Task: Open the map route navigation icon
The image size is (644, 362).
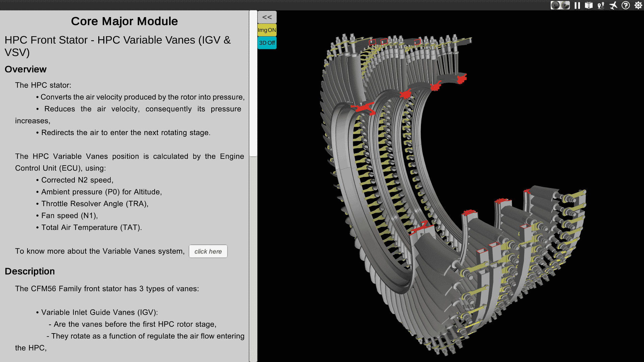Action: pyautogui.click(x=601, y=5)
